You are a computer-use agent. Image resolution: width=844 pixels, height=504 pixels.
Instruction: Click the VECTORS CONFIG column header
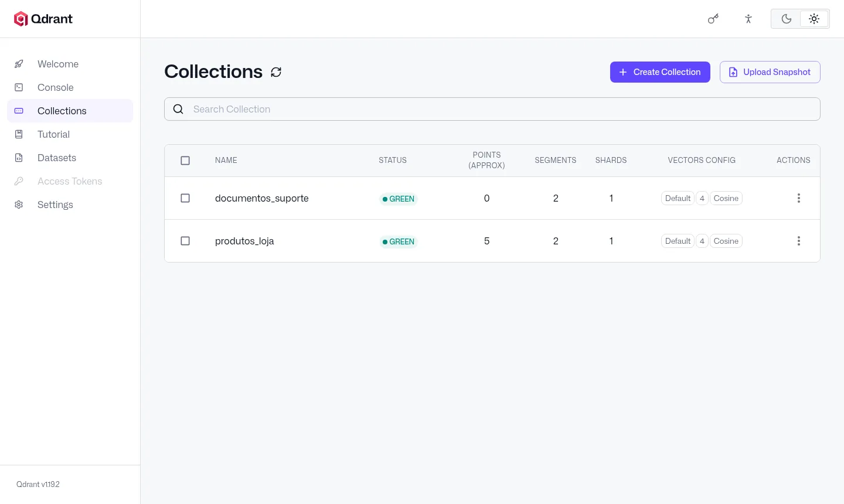coord(702,160)
